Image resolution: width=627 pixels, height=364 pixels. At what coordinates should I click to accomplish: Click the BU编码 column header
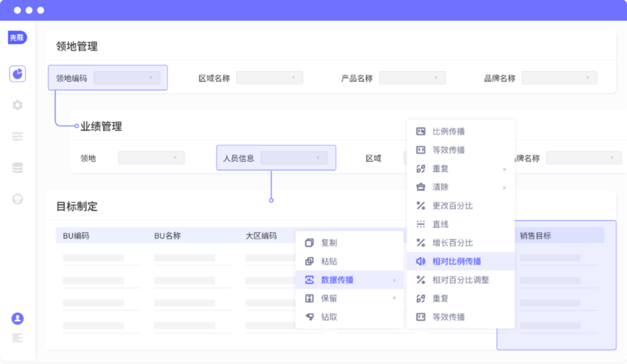pyautogui.click(x=76, y=236)
